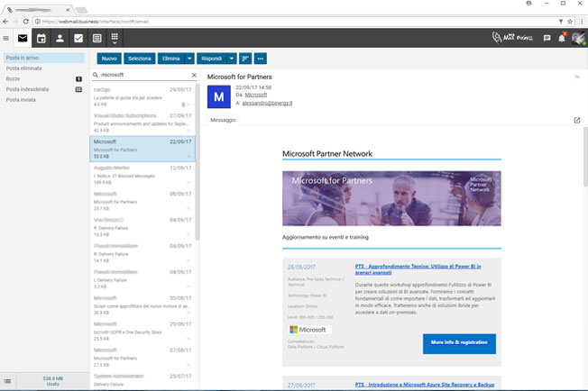This screenshot has height=391, width=588.
Task: Open the user avatar profile menu
Action: (579, 38)
